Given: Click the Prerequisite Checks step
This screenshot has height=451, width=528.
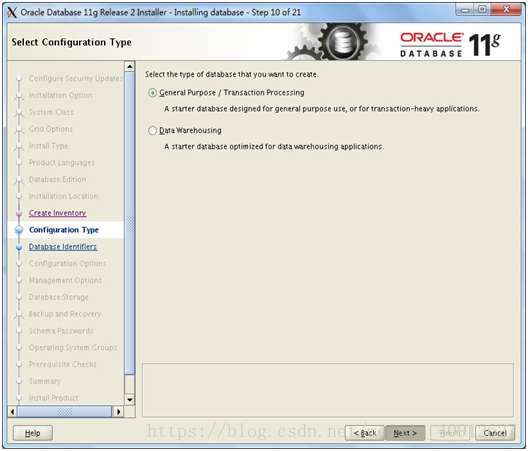Looking at the screenshot, I should pyautogui.click(x=63, y=365).
